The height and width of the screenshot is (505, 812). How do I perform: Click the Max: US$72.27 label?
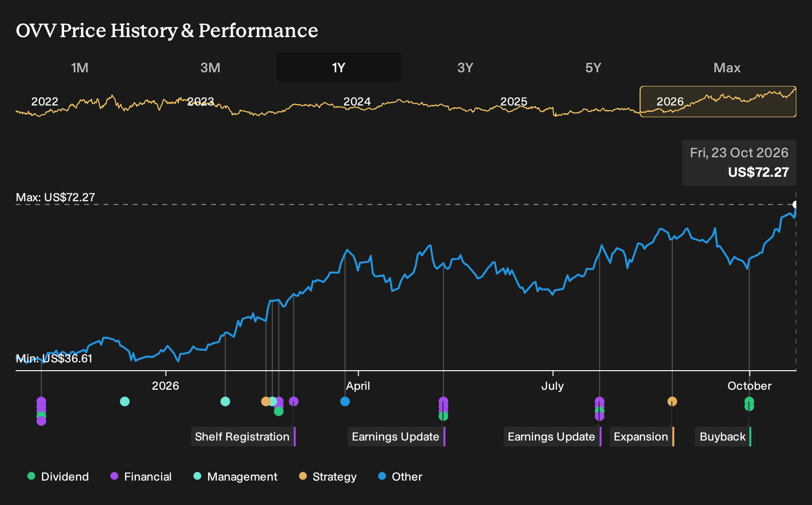click(x=56, y=197)
